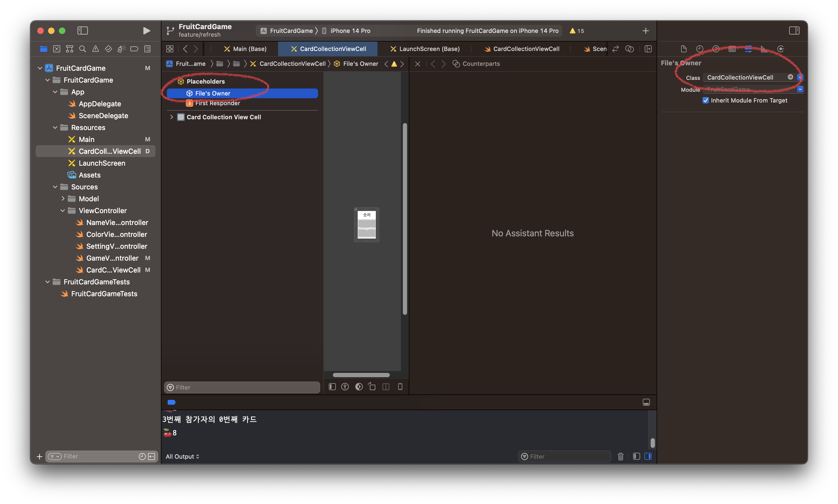The width and height of the screenshot is (838, 504).
Task: Collapse the Sources folder
Action: [55, 187]
